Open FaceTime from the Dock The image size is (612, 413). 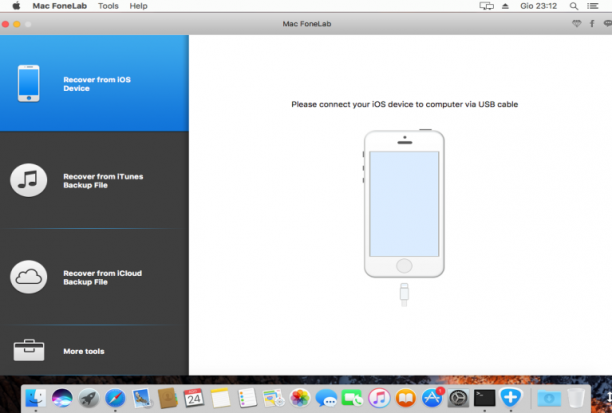click(x=352, y=398)
